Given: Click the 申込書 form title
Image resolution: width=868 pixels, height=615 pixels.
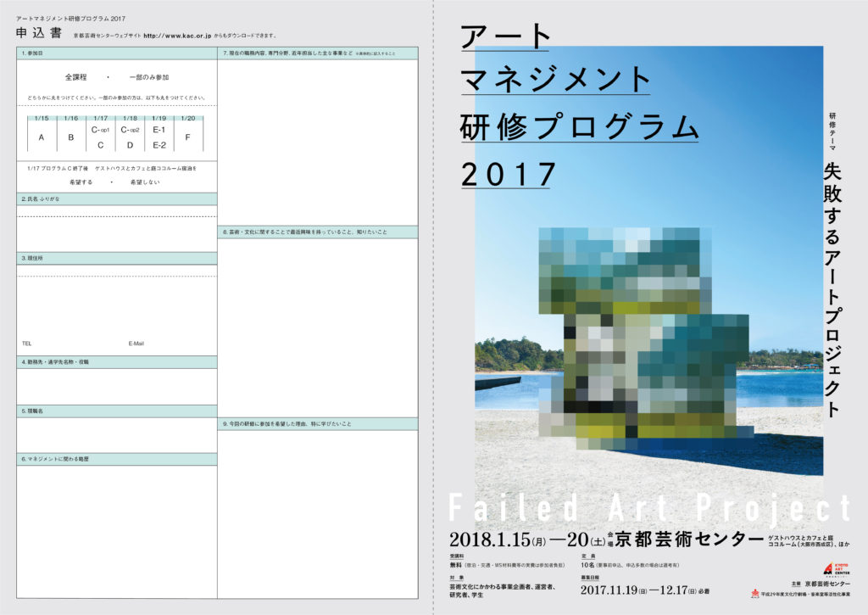Looking at the screenshot, I should pyautogui.click(x=39, y=33).
